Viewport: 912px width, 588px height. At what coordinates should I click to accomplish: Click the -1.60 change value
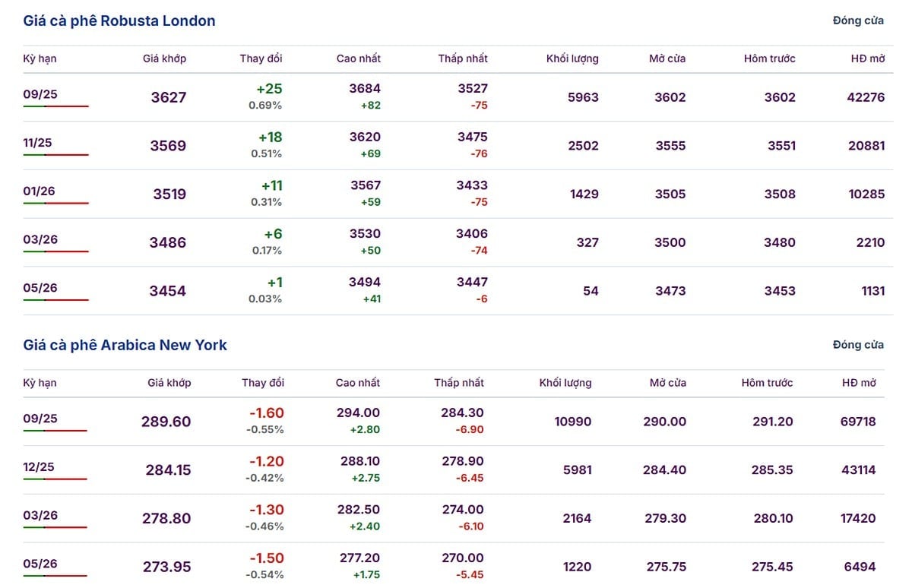[267, 413]
